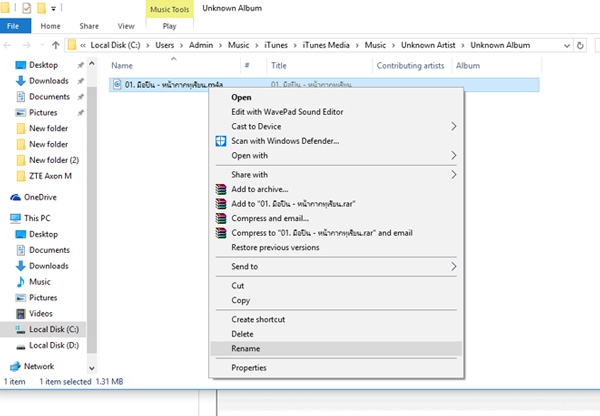
Task: Click iTunes Media in the address path
Action: tap(326, 45)
